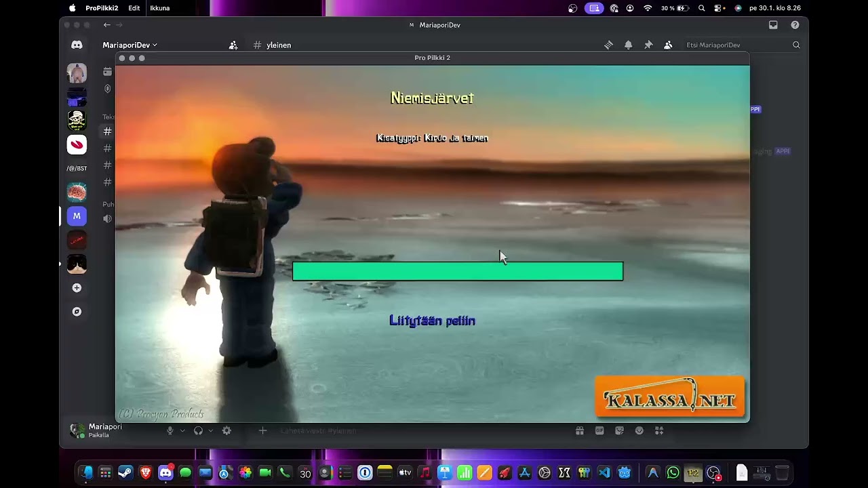Click Kalassa.net banner in game
Viewport: 868px width, 488px height.
tap(670, 396)
